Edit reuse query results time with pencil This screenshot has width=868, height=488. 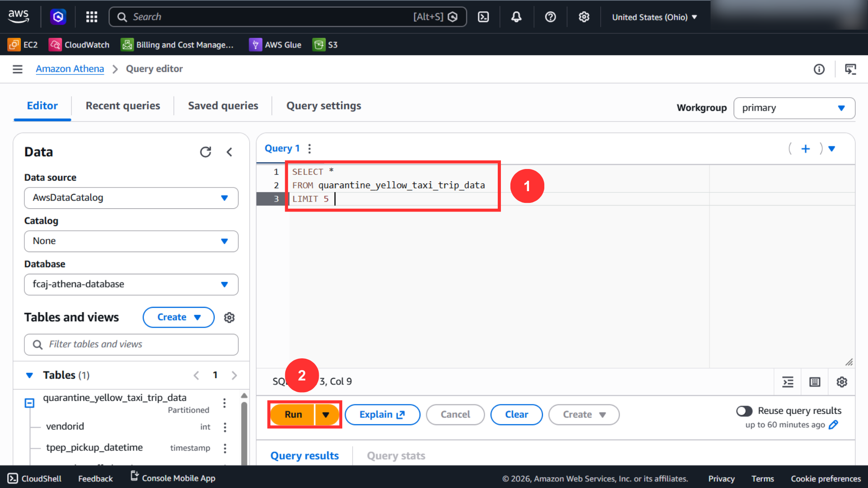pos(834,425)
